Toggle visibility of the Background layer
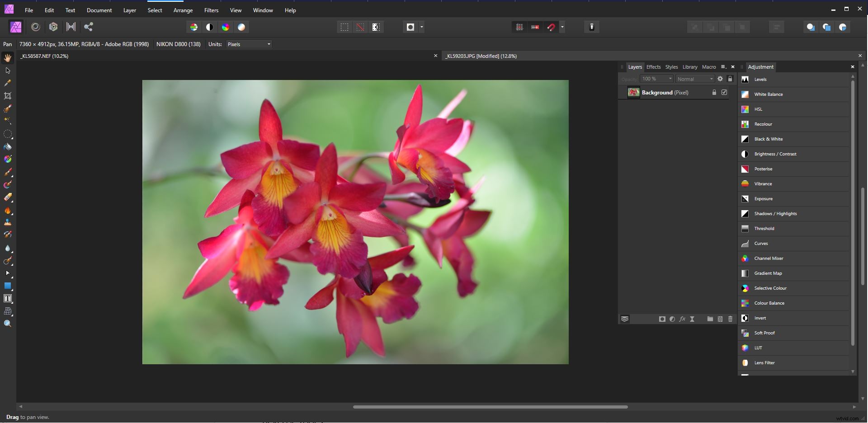 click(724, 92)
